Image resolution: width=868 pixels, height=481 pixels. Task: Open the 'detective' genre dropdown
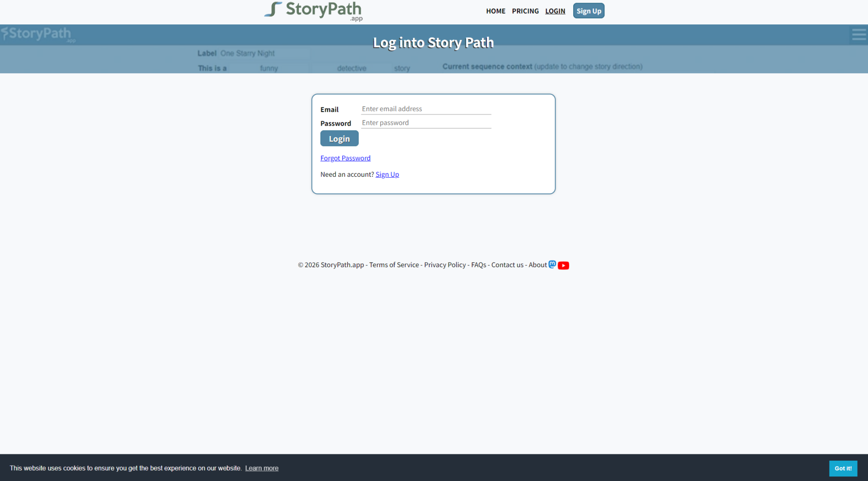pos(352,68)
